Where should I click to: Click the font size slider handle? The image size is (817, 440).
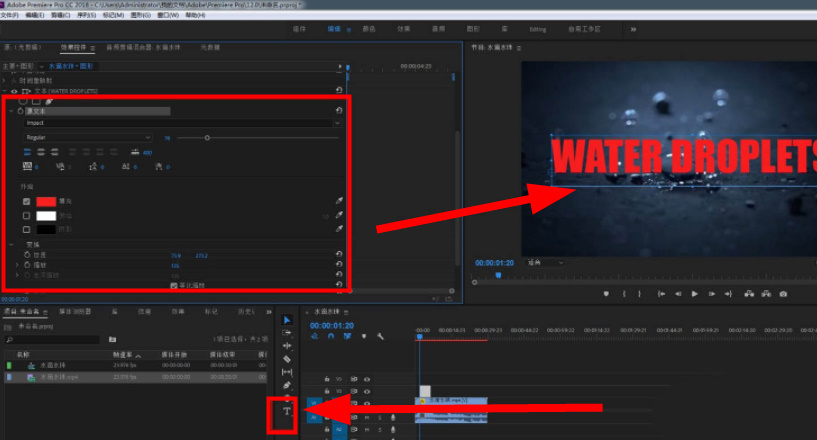pos(207,137)
